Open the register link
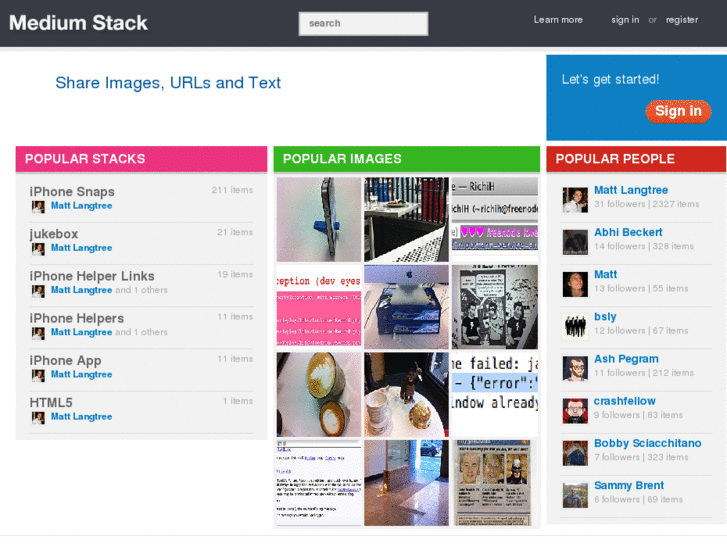This screenshot has width=727, height=545. (x=682, y=20)
